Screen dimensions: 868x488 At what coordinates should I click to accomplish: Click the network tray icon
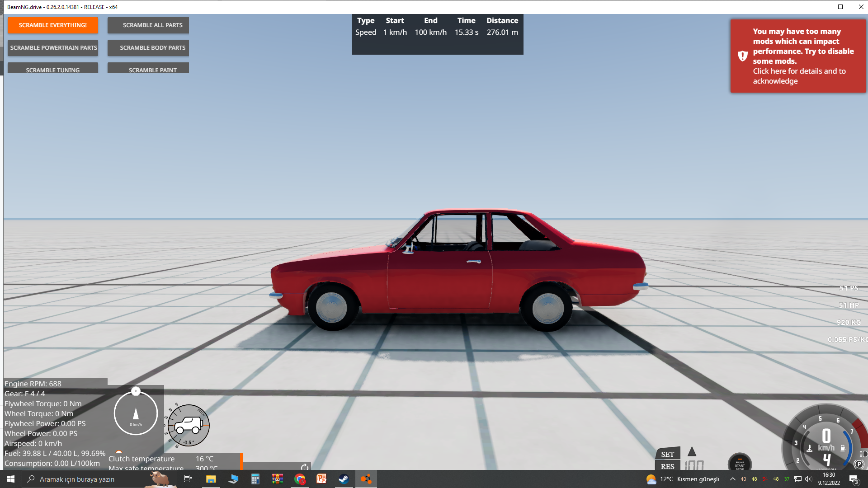(x=798, y=479)
